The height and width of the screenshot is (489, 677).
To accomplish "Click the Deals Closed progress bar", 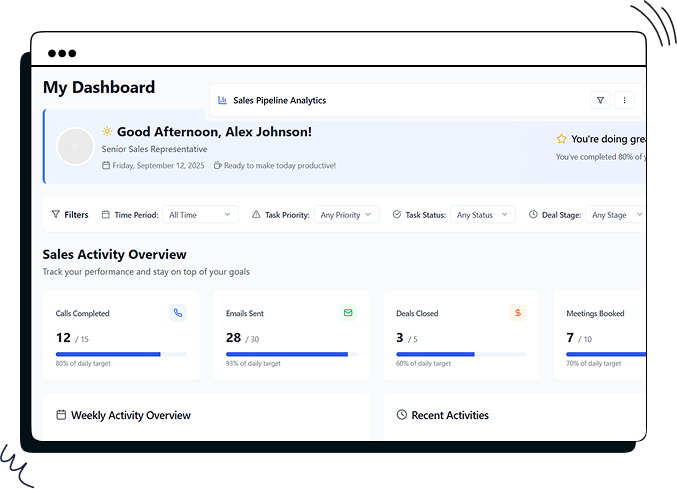I will pyautogui.click(x=462, y=354).
